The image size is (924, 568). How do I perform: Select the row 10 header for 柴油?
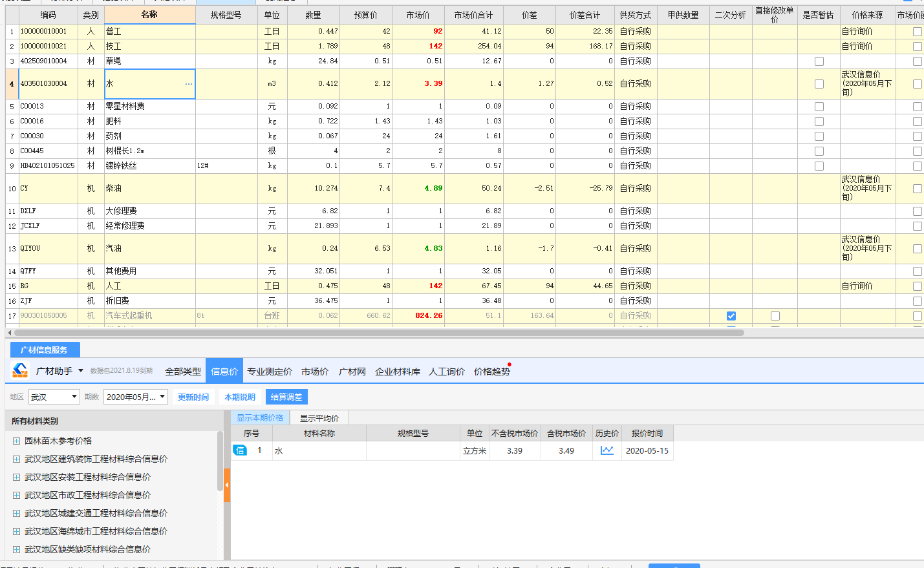click(12, 189)
